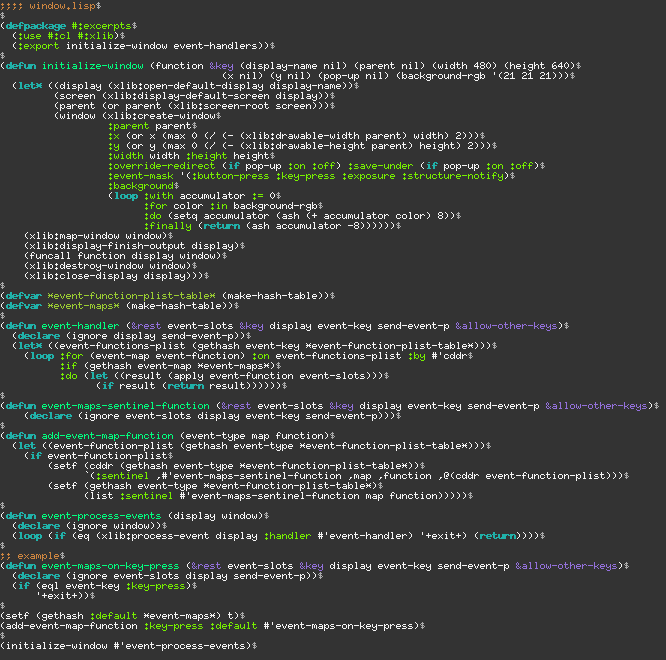Click 'xlib:screen-root screen' expression
This screenshot has height=660, width=666.
(x=243, y=106)
